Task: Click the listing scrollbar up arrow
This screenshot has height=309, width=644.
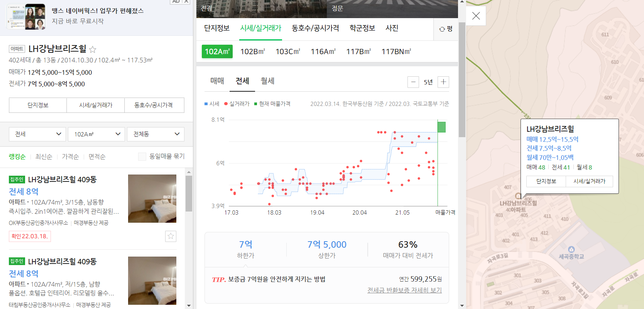Action: (189, 172)
